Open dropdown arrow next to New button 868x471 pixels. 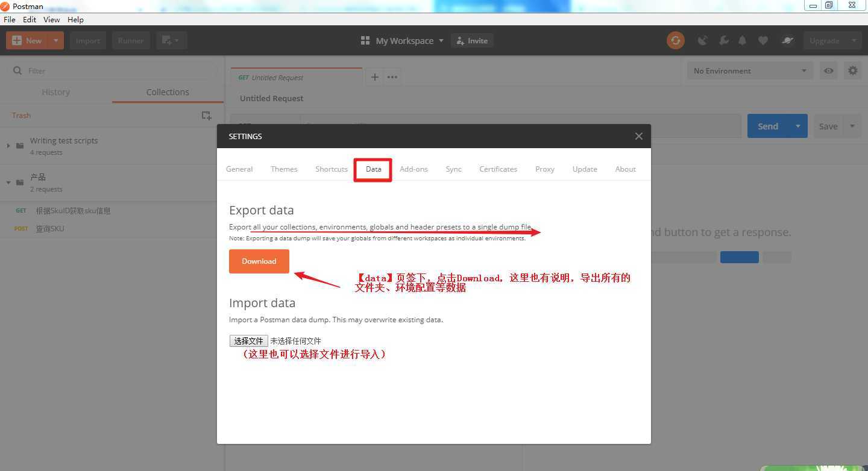tap(55, 40)
